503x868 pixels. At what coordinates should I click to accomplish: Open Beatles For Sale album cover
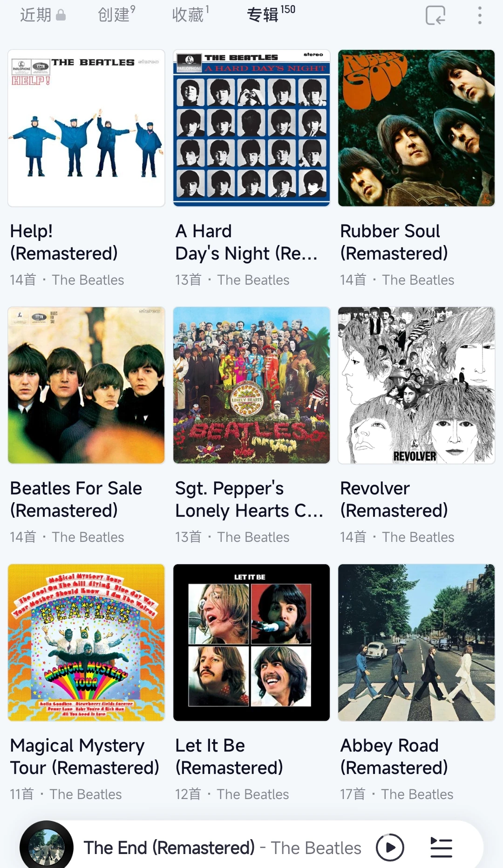(86, 385)
